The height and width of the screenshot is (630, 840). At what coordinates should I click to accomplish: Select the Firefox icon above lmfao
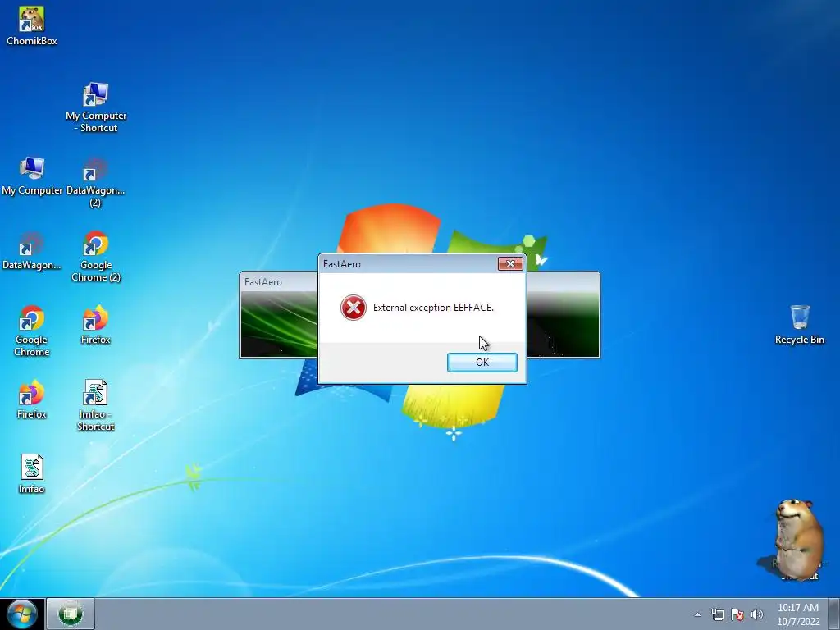32,399
